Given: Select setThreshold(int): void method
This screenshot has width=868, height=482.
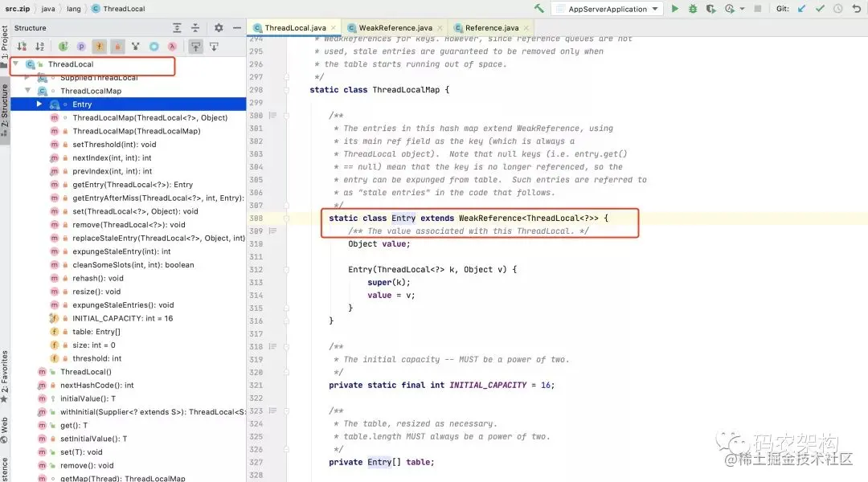Looking at the screenshot, I should pyautogui.click(x=115, y=145).
